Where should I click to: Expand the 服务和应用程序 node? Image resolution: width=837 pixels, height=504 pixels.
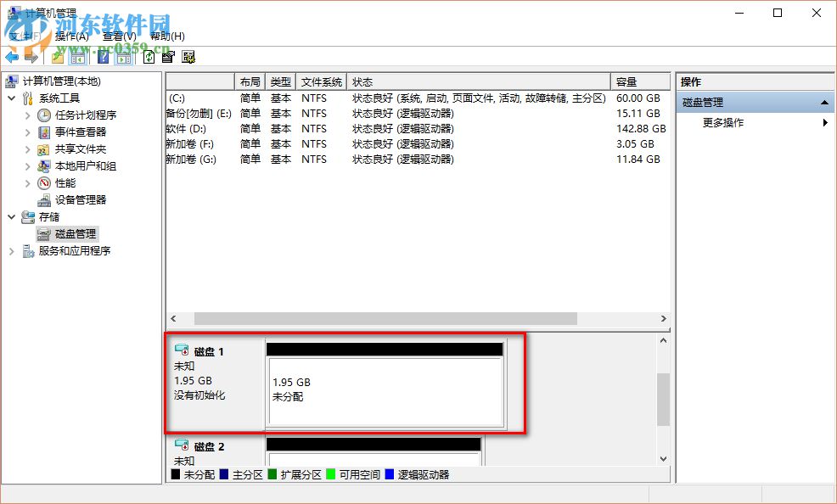click(x=11, y=251)
